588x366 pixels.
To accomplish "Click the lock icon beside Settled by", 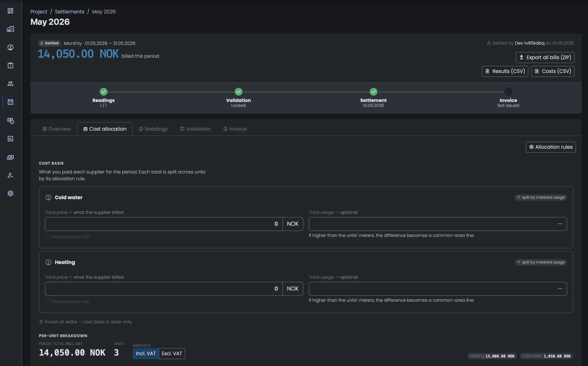I will click(x=489, y=43).
